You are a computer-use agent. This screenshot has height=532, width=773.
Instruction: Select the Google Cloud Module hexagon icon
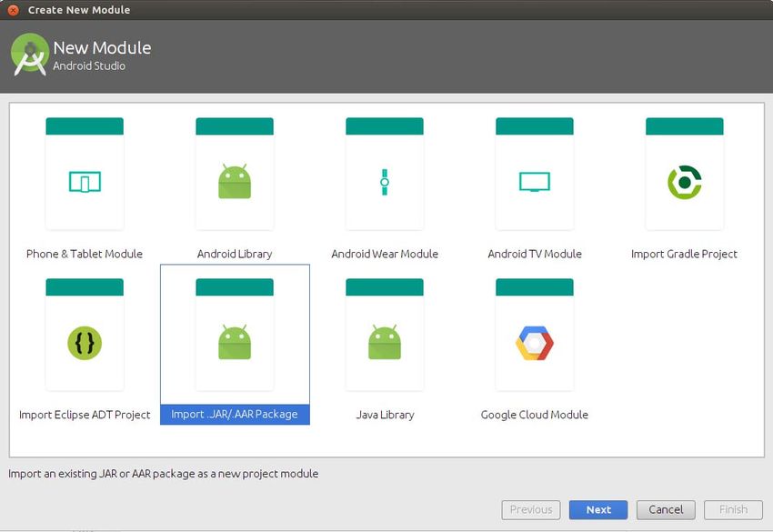coord(535,343)
